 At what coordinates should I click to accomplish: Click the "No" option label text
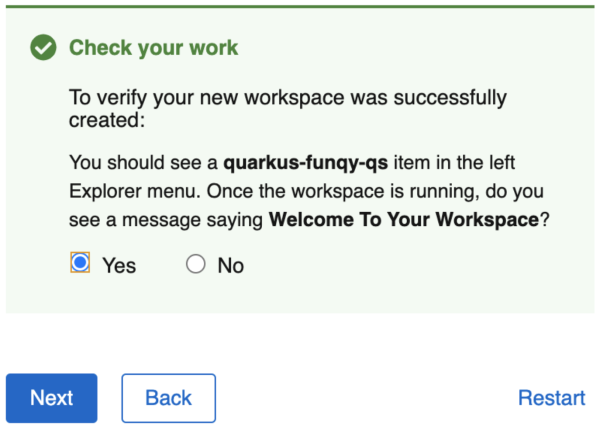pos(231,265)
